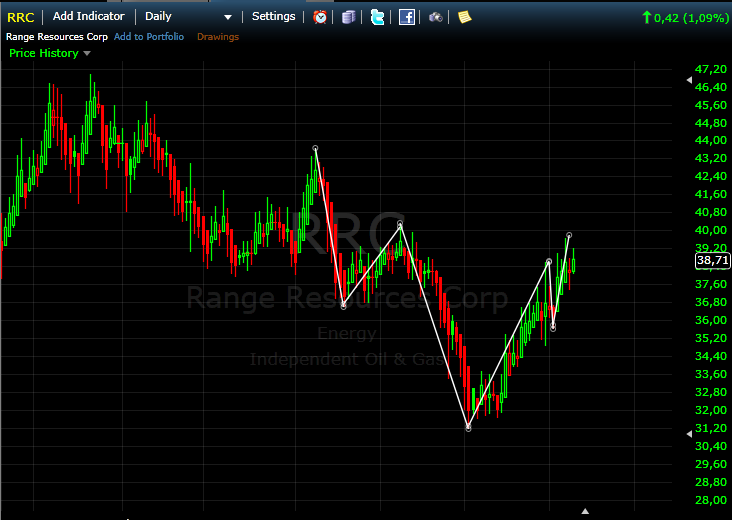
Task: Click upper left-pointing triangle on price axis
Action: (688, 87)
